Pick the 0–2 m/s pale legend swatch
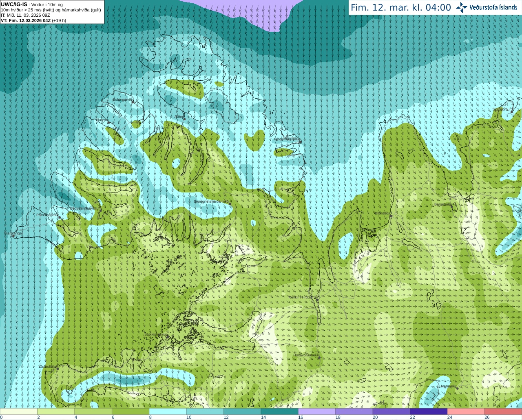Image resolution: width=522 pixels, height=420 pixels. click(x=19, y=411)
